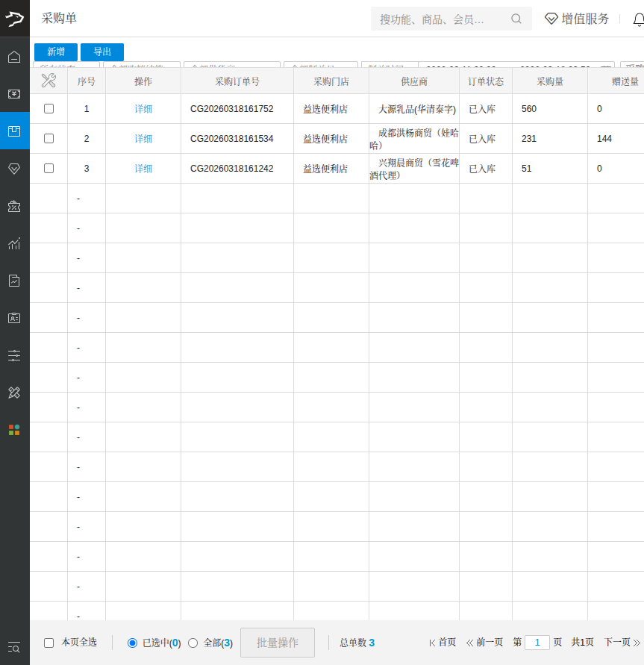
Task: Click the table column settings wrench icon
Action: [x=49, y=81]
